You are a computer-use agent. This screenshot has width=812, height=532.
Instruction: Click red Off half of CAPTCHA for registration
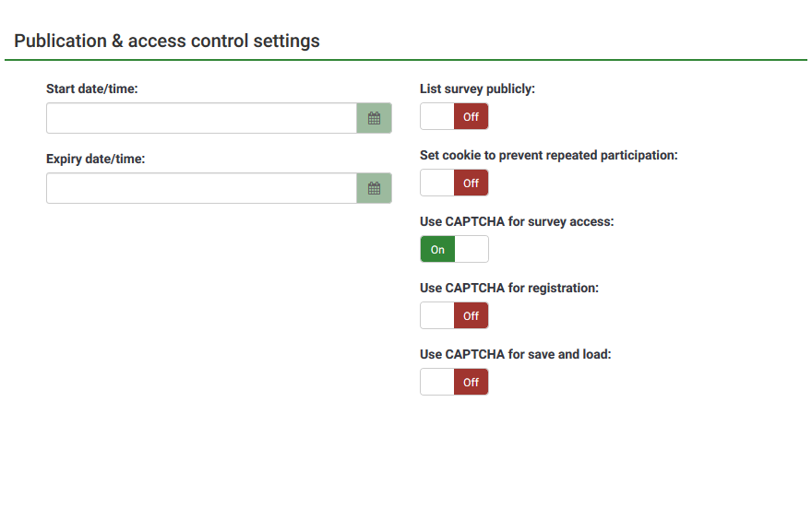coord(471,316)
